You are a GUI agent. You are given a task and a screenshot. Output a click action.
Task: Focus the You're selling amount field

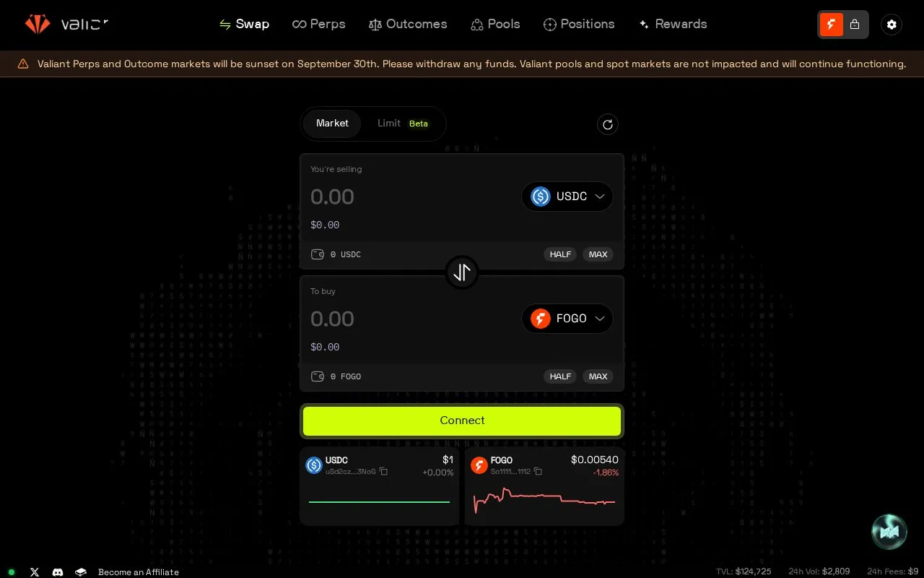[x=411, y=197]
